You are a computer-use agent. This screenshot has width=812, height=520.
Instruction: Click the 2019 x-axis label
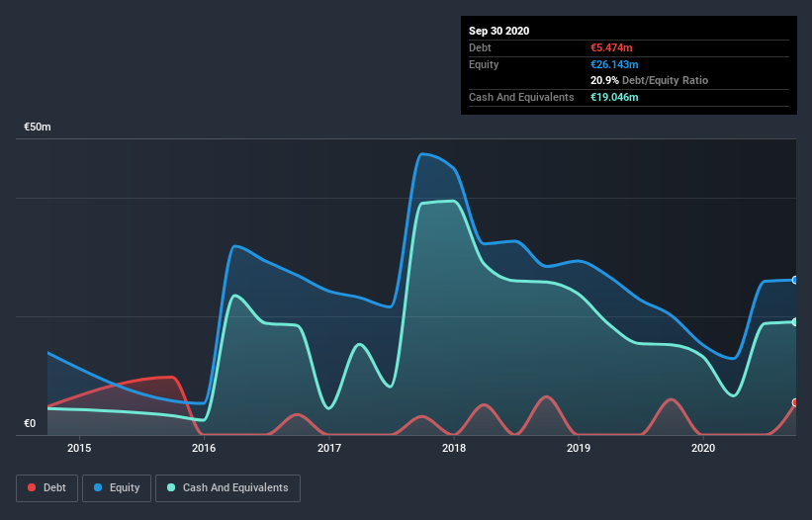pyautogui.click(x=579, y=448)
